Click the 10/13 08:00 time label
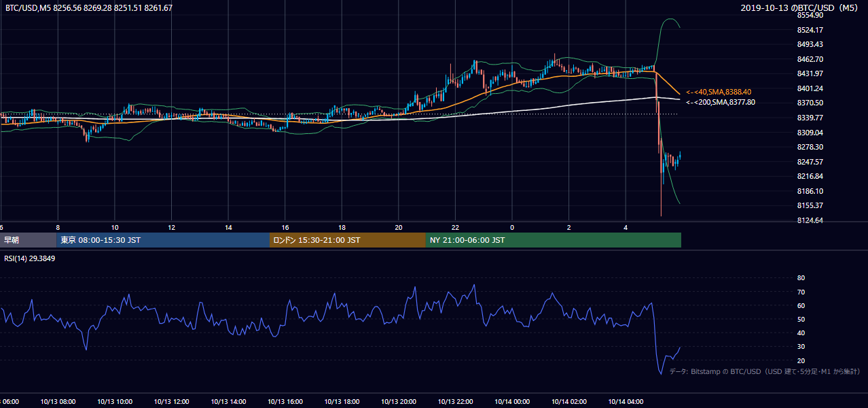The height and width of the screenshot is (408, 868). pos(58,401)
